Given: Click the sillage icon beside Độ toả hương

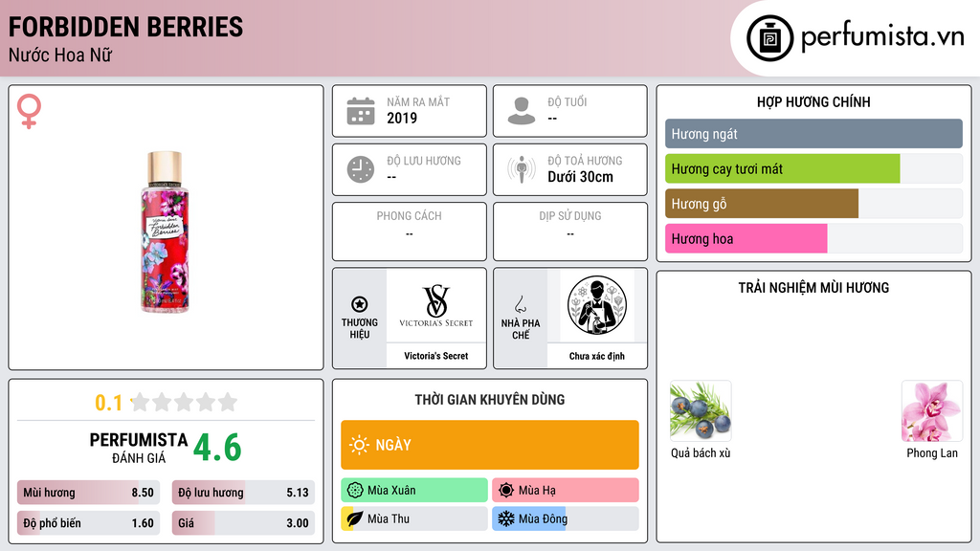Looking at the screenshot, I should pos(522,169).
